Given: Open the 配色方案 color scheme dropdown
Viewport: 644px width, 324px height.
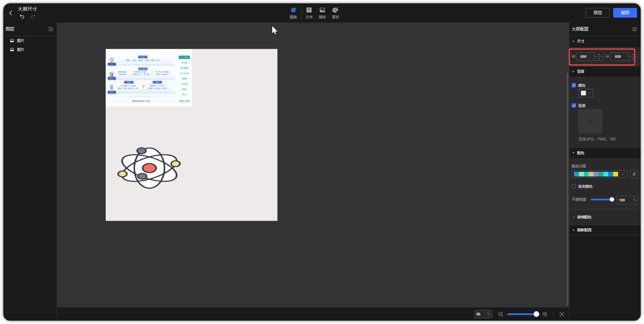Looking at the screenshot, I should click(x=623, y=174).
